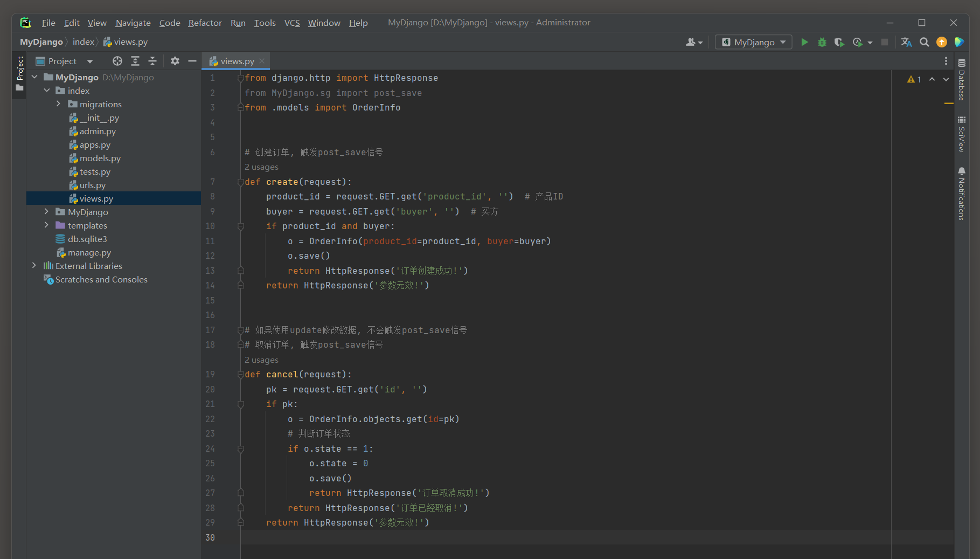Viewport: 980px width, 559px height.
Task: Open the File menu
Action: [48, 23]
